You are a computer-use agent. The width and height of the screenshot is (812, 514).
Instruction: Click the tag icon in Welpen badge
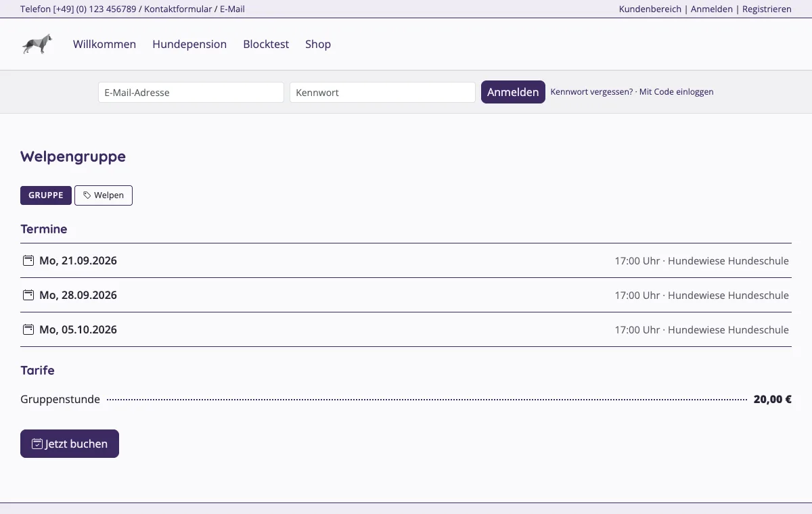pos(87,195)
